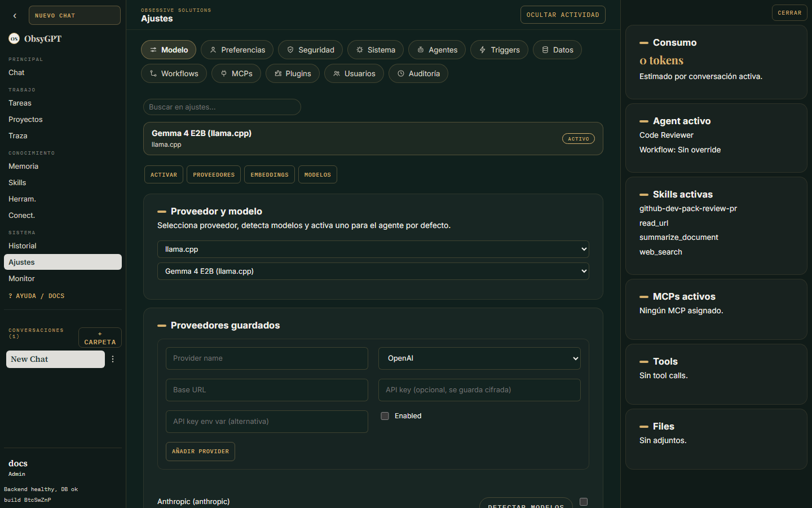Viewport: 812px width, 508px height.
Task: Click the API key env var field
Action: tap(267, 422)
